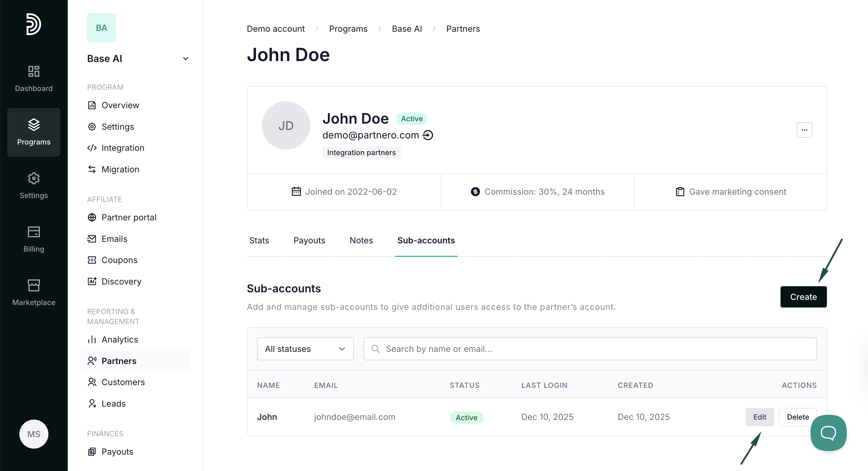Click the Create sub-account button
This screenshot has width=868, height=471.
(x=803, y=297)
